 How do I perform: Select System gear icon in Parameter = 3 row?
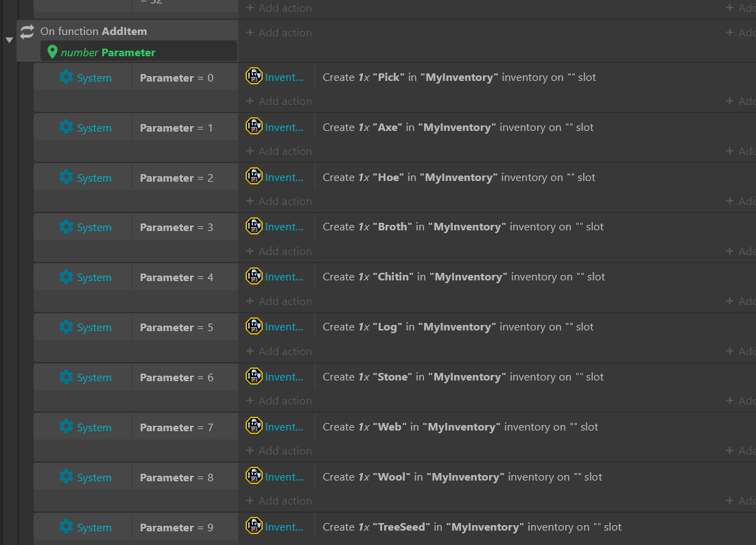tap(66, 227)
